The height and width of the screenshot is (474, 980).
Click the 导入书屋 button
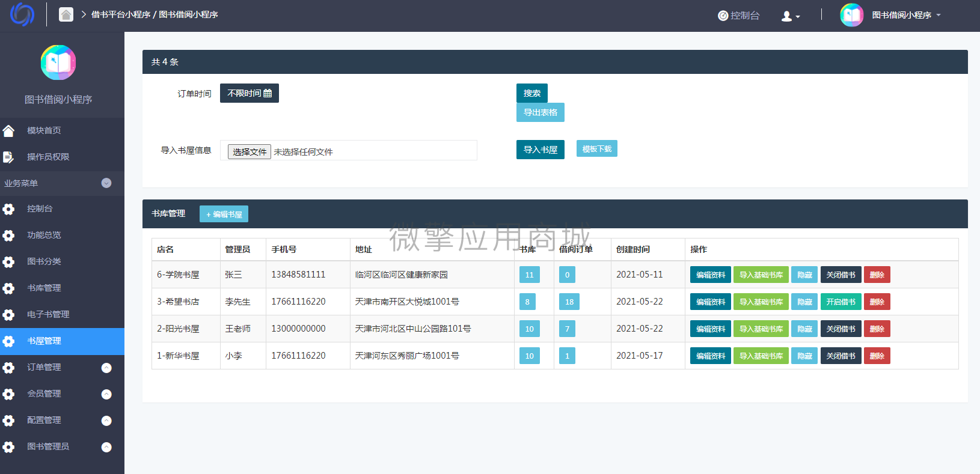click(541, 150)
